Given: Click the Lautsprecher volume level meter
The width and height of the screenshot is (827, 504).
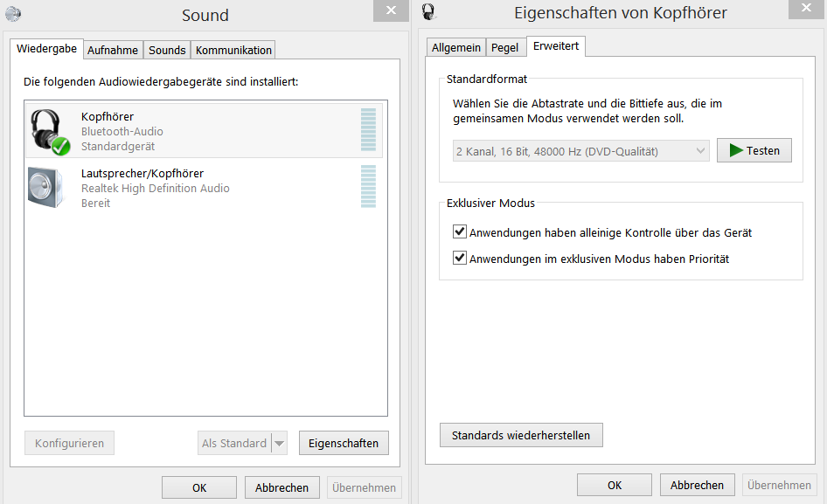Looking at the screenshot, I should click(x=368, y=187).
